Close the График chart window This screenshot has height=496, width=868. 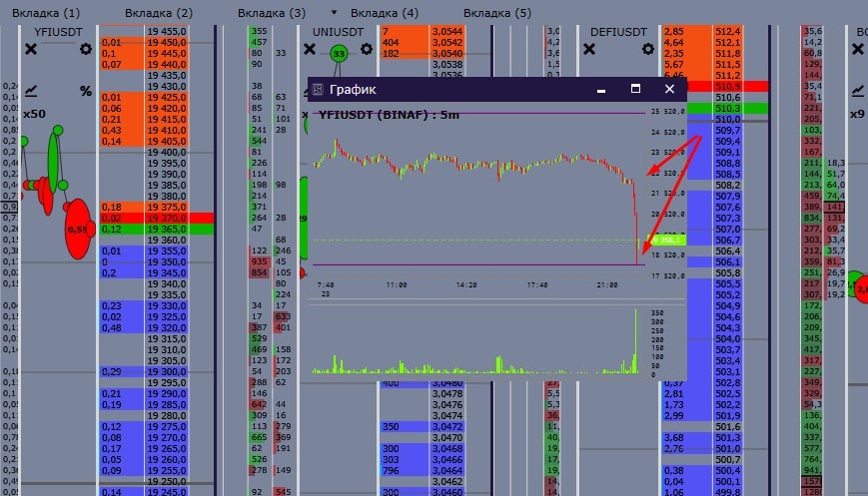669,89
